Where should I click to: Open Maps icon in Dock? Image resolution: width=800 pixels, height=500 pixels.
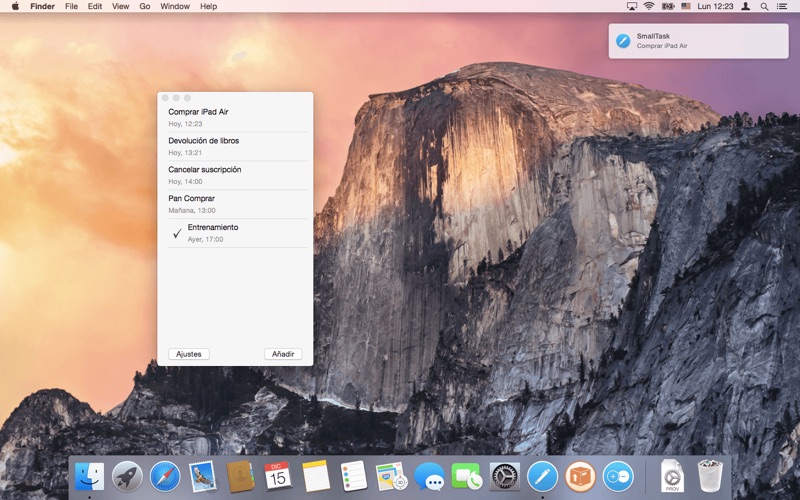[391, 477]
